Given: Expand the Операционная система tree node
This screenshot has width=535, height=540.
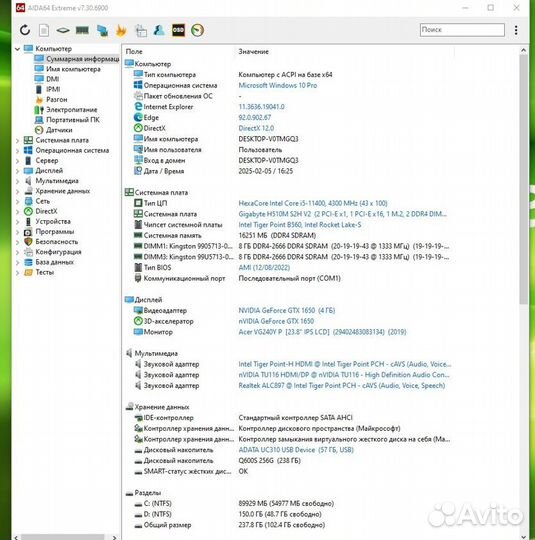Looking at the screenshot, I should (18, 150).
